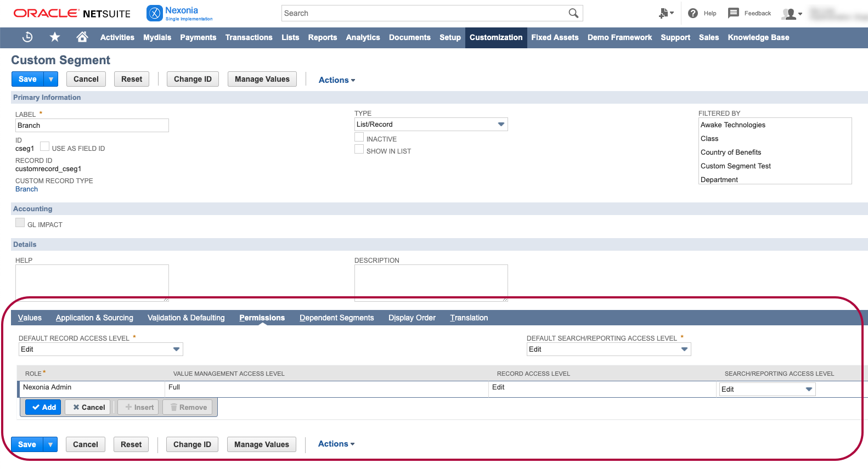Click the bottom Save button
Image resolution: width=868 pixels, height=474 pixels.
click(x=27, y=444)
